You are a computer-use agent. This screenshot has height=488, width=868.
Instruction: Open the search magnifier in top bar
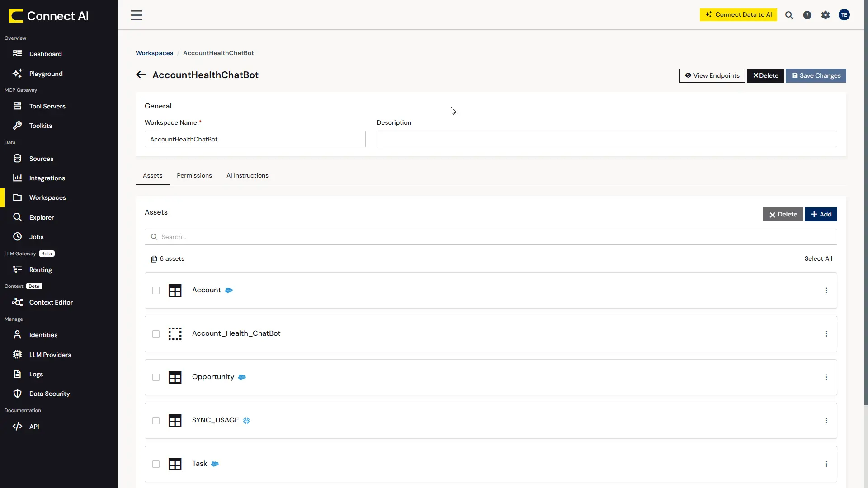click(789, 15)
